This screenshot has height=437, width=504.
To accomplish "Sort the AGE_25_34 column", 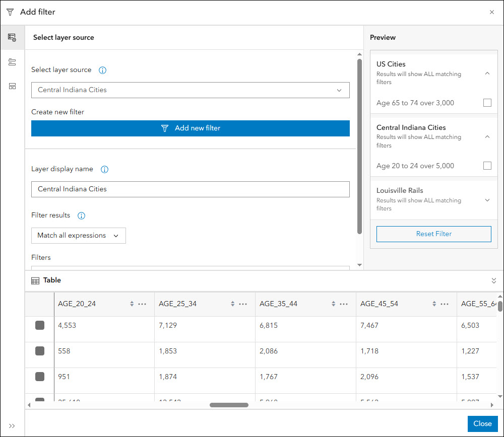I will click(x=233, y=304).
